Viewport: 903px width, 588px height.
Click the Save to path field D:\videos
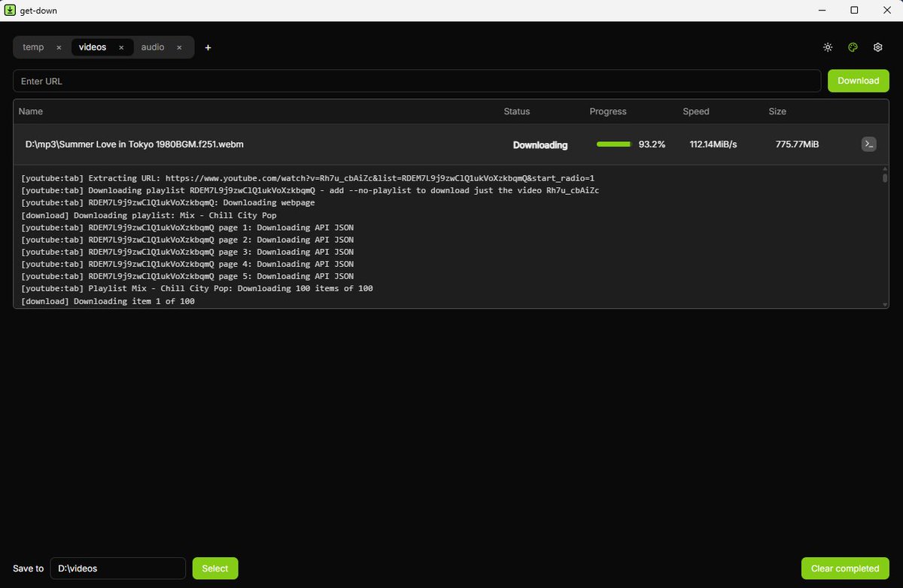(x=118, y=568)
